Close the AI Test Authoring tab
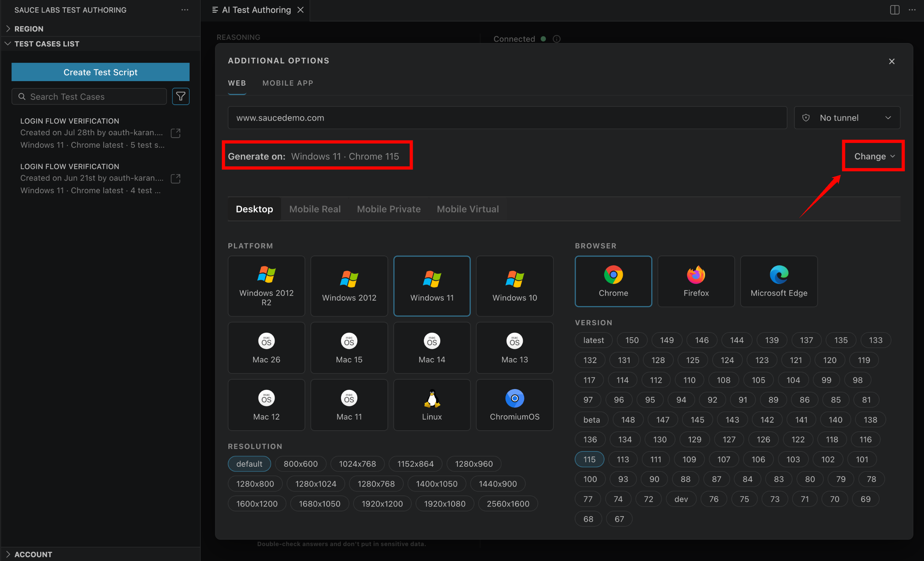The width and height of the screenshot is (924, 561). click(x=300, y=10)
